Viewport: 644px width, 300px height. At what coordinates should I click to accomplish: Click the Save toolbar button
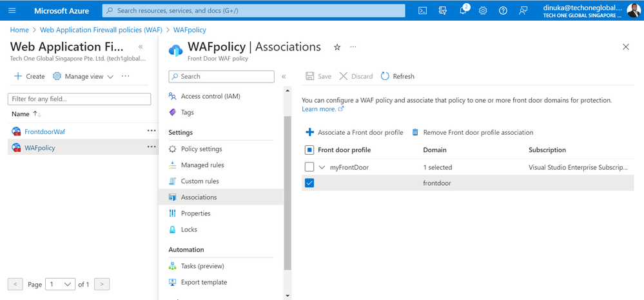[318, 76]
